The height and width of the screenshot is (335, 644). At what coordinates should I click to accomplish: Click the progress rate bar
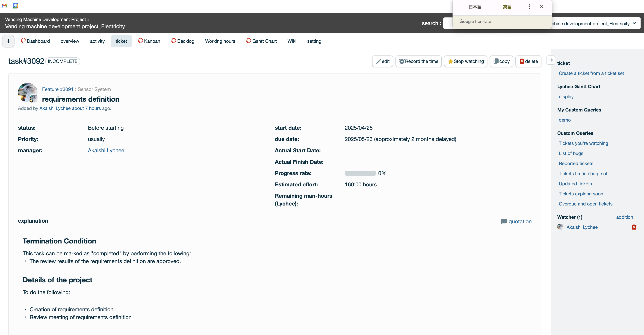click(x=360, y=173)
